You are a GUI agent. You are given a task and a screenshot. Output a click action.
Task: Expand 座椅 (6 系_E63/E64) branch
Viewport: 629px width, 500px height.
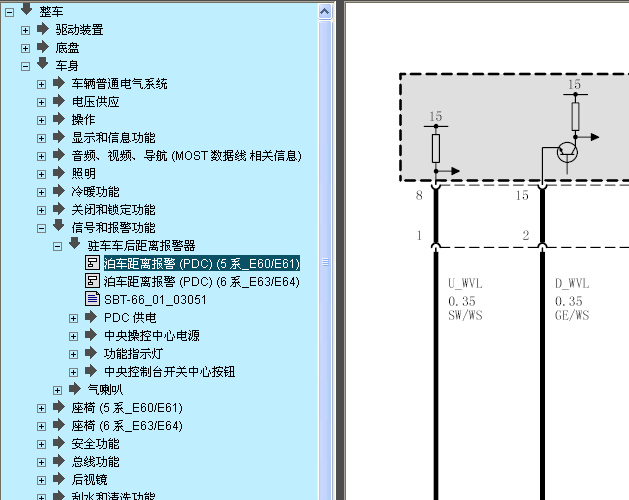click(x=41, y=426)
